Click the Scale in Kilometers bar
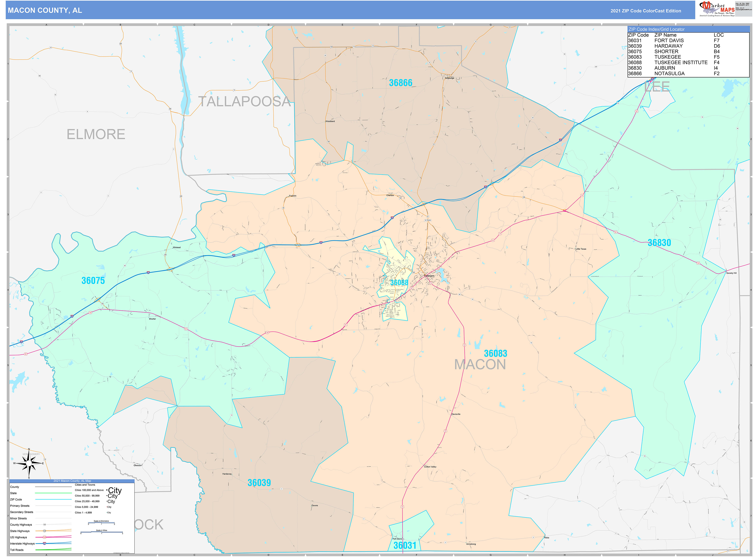This screenshot has width=756, height=557. 101,523
